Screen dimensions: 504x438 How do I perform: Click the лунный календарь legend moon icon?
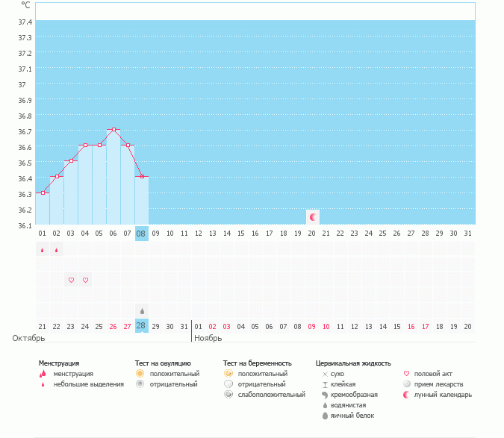[x=406, y=394]
